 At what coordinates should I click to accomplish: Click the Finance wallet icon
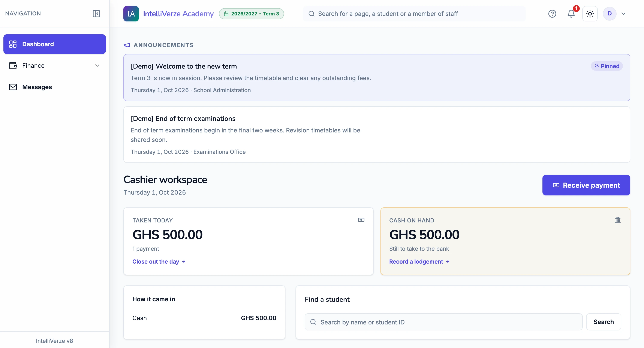13,66
